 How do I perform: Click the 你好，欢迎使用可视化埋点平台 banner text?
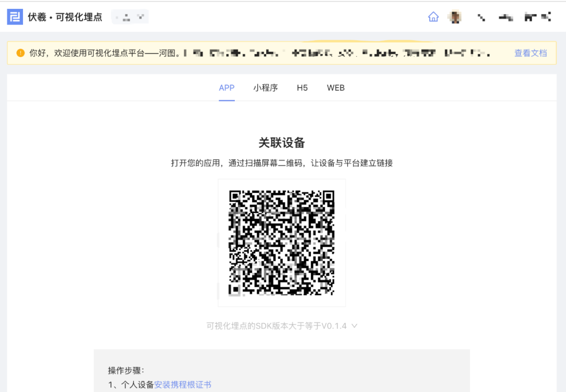pos(105,53)
